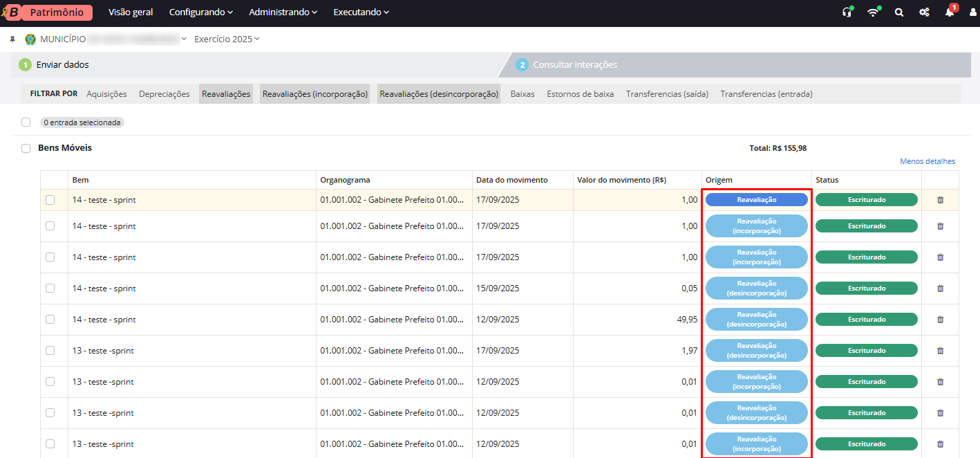The width and height of the screenshot is (980, 458).
Task: Expand the Exercício 2025 dropdown
Action: (227, 39)
